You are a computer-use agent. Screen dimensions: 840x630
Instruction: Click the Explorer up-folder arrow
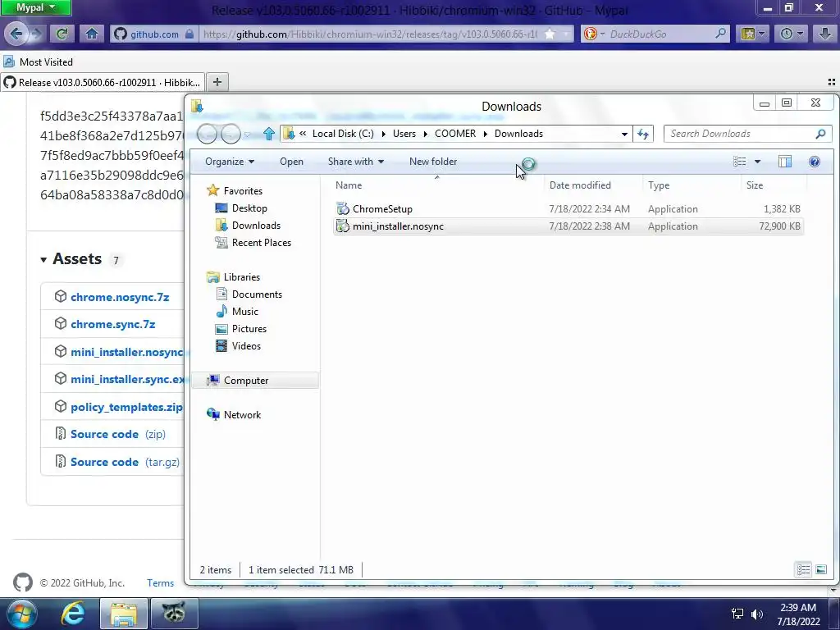coord(269,134)
